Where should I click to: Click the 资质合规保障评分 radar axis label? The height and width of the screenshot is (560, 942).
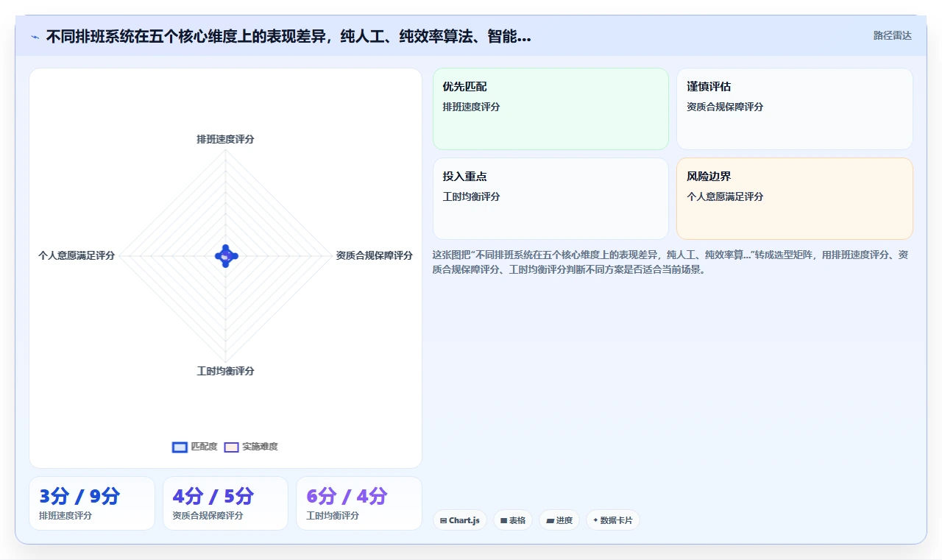pos(374,255)
